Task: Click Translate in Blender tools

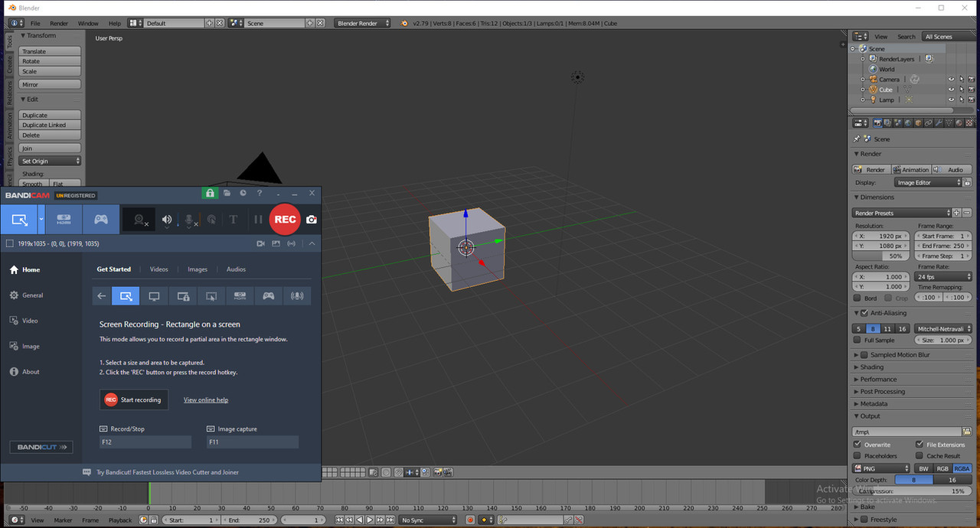Action: click(x=50, y=51)
